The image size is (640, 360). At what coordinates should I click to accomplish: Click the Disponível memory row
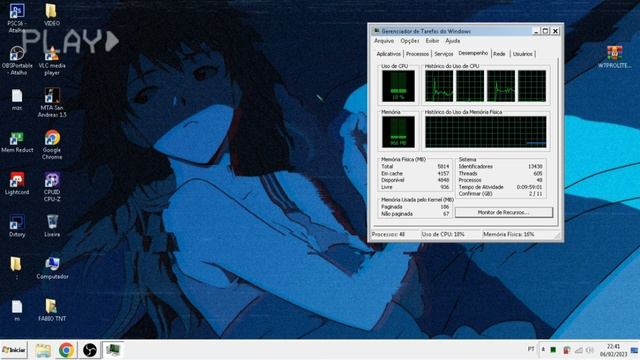(415, 180)
